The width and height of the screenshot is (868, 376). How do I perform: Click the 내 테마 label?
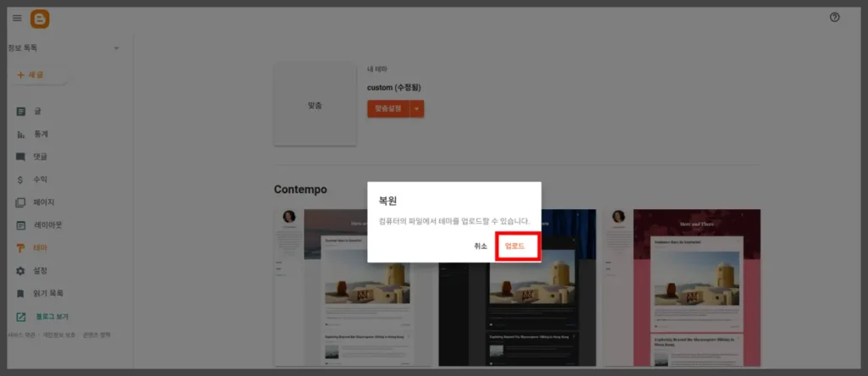coord(377,69)
